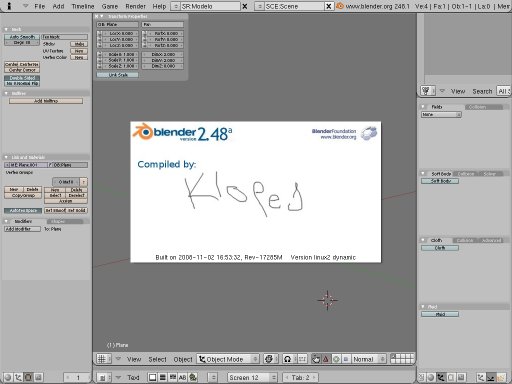Click the Fluid enable button

[440, 314]
